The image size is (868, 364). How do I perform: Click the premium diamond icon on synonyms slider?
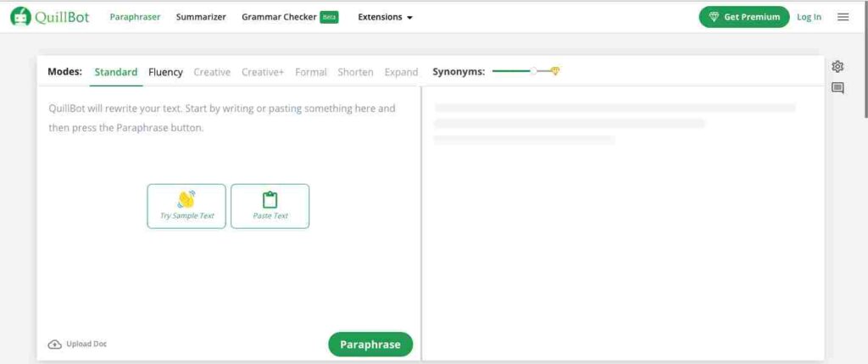pos(555,71)
